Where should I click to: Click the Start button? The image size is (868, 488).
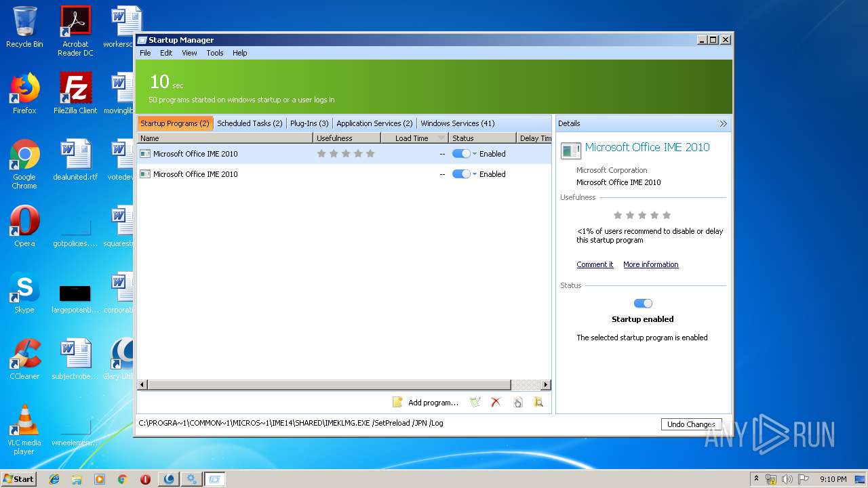pos(19,479)
